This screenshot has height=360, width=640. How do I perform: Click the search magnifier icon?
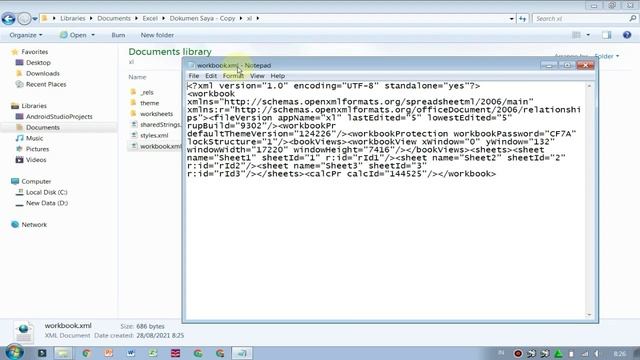tap(633, 18)
